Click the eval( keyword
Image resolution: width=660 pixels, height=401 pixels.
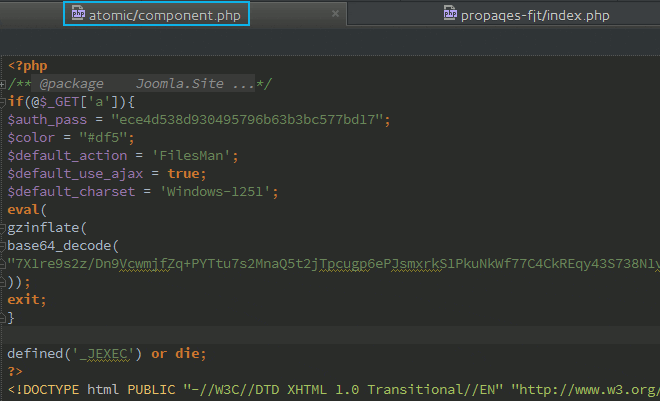point(27,210)
